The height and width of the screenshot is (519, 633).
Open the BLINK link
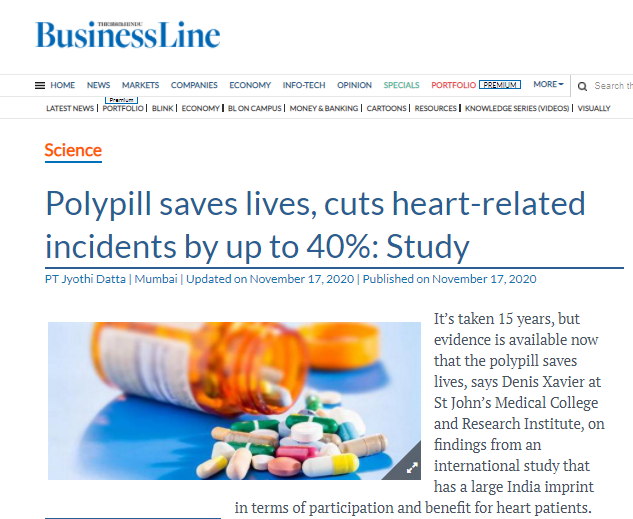coord(162,108)
